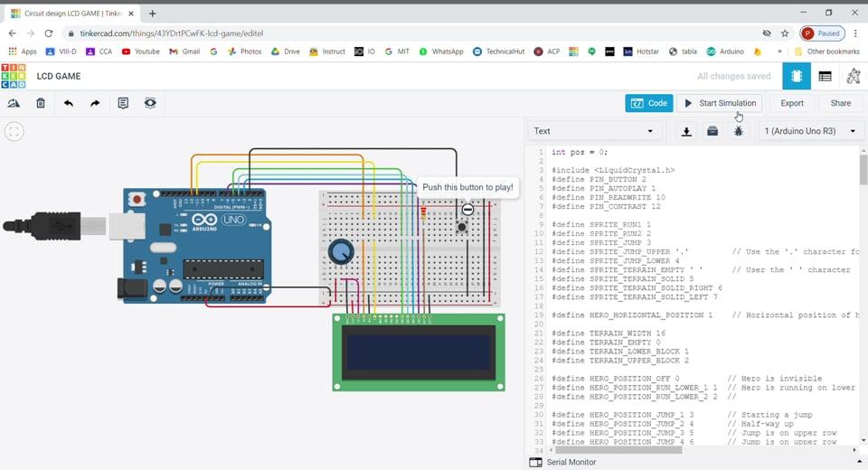Image resolution: width=868 pixels, height=470 pixels.
Task: Open the Text edit mode dropdown
Action: (593, 132)
